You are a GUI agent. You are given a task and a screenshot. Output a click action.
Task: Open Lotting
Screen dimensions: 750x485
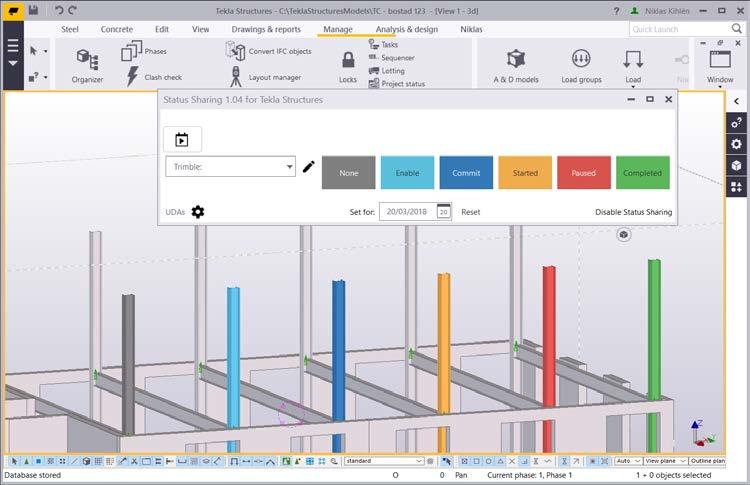pyautogui.click(x=386, y=70)
